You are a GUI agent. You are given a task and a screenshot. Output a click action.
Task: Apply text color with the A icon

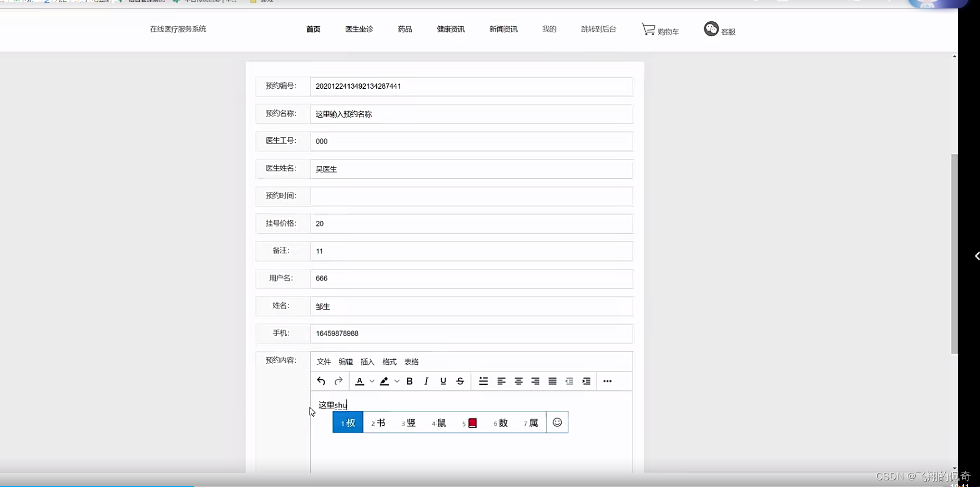coord(360,381)
